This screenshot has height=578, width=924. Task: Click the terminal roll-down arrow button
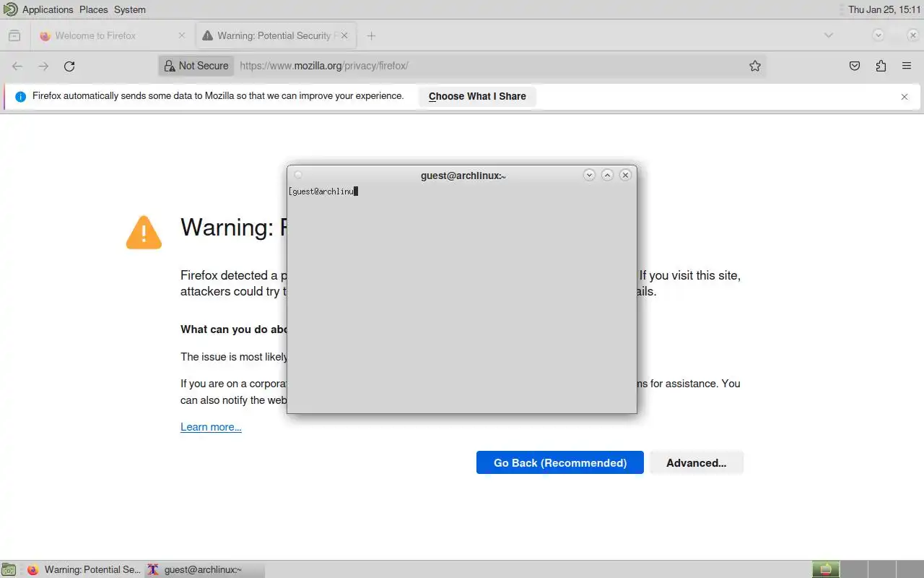(x=589, y=175)
